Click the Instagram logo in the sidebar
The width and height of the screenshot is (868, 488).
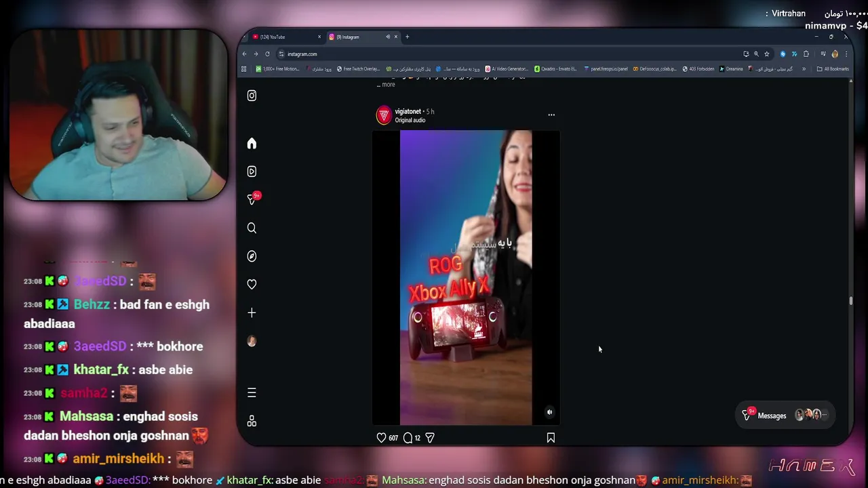tap(252, 96)
